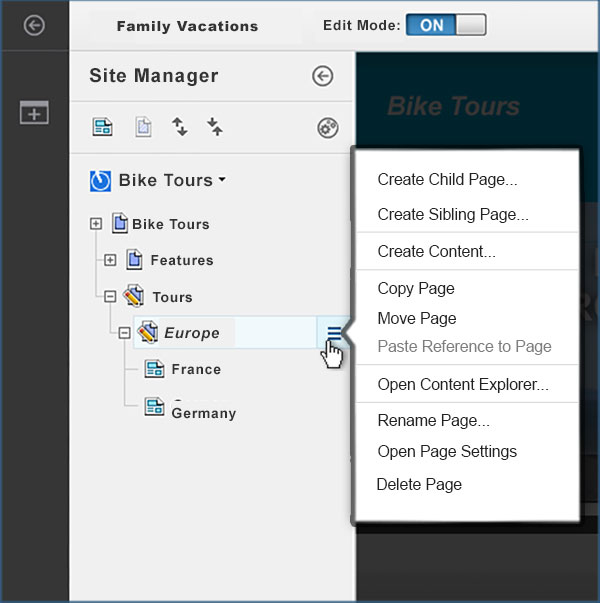600x603 pixels.
Task: Click Open Content Explorer menu entry
Action: click(x=463, y=384)
